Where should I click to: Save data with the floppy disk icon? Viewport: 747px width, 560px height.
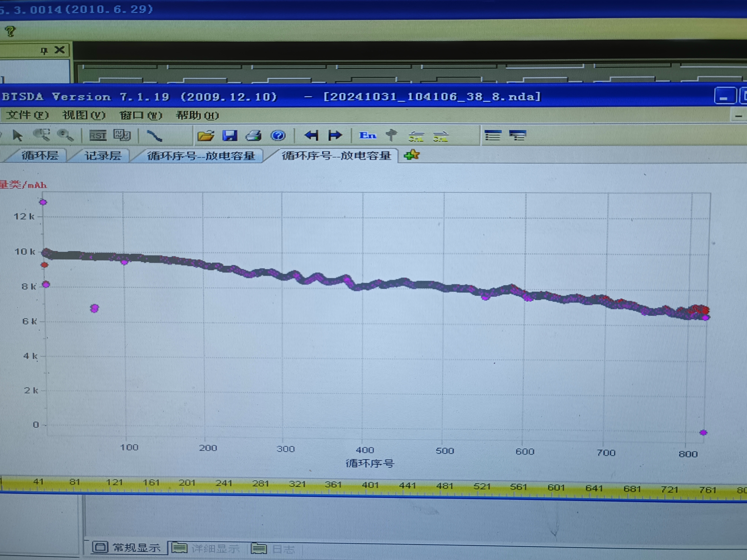(230, 136)
